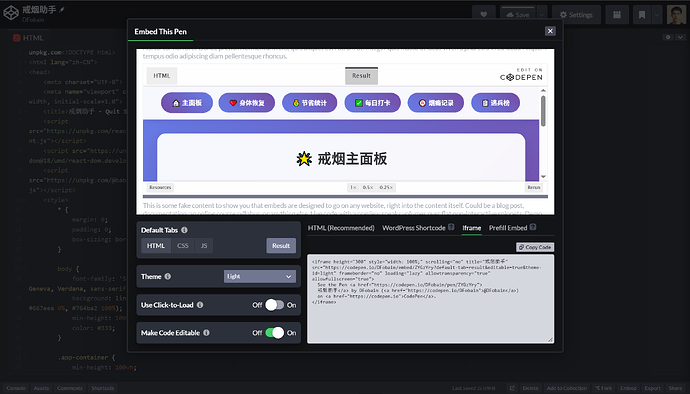Click inside the iframe embed code textarea
690x394 pixels.
pyautogui.click(x=430, y=298)
